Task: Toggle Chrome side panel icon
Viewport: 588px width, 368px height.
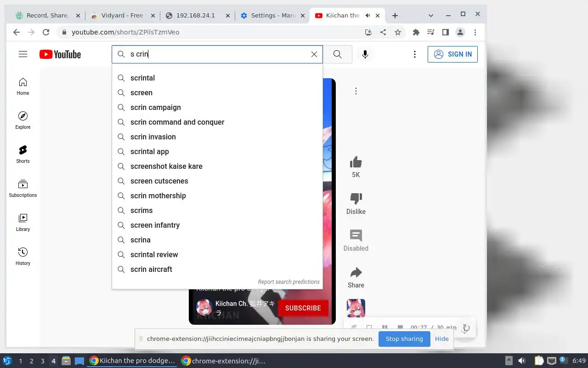Action: point(445,32)
